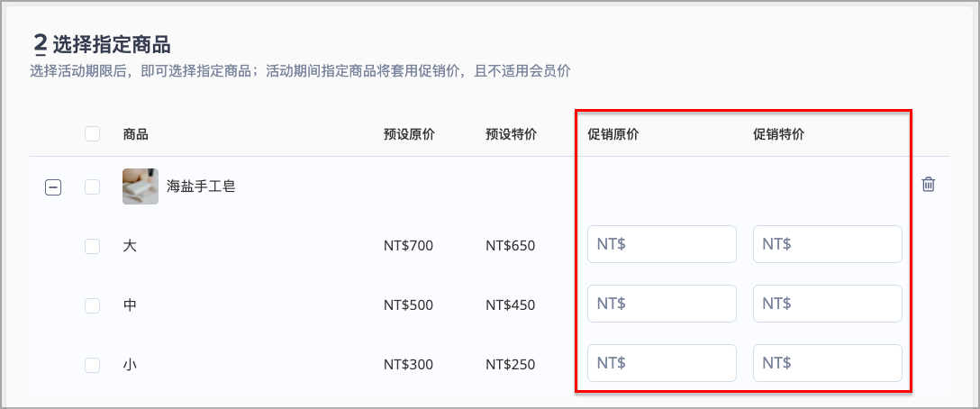Click the 商品 column header
This screenshot has height=409, width=980.
pos(136,134)
